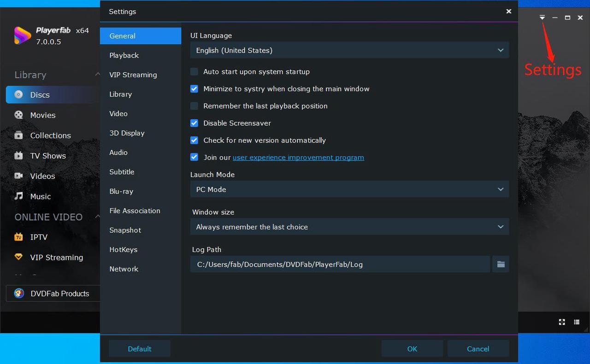
Task: Open the UI Language dropdown
Action: pyautogui.click(x=349, y=50)
